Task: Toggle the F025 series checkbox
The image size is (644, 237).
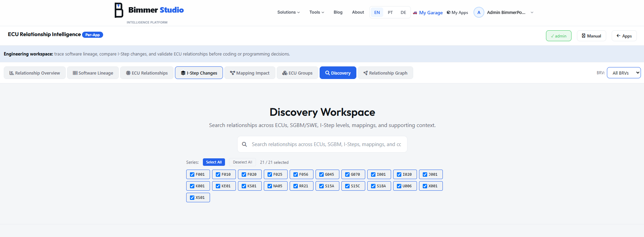Action: 270,174
